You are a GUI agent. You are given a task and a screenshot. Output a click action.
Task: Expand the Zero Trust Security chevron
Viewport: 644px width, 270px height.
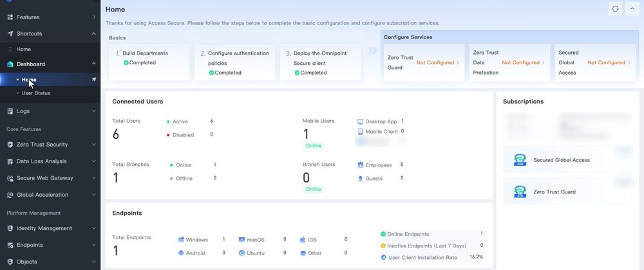point(94,145)
